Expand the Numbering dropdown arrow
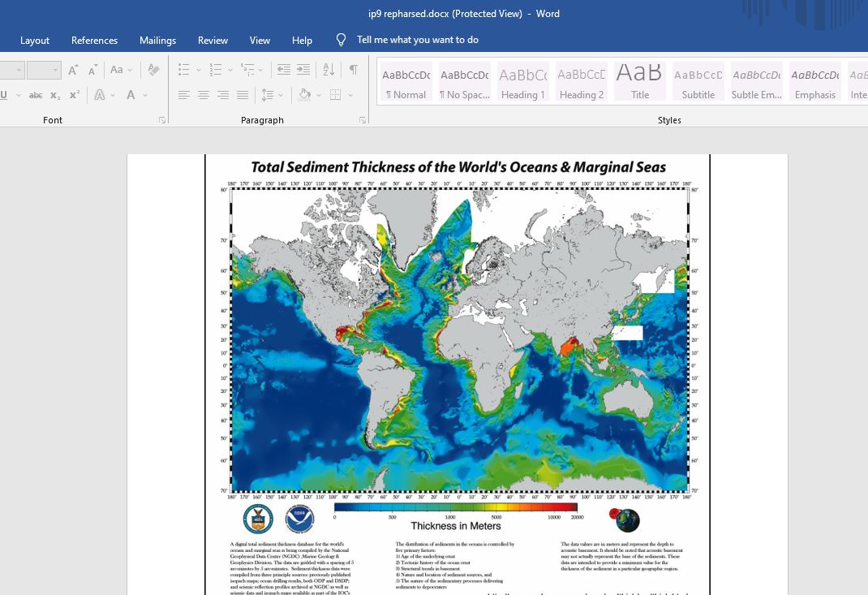Screen dimensions: 868x595 (230, 71)
